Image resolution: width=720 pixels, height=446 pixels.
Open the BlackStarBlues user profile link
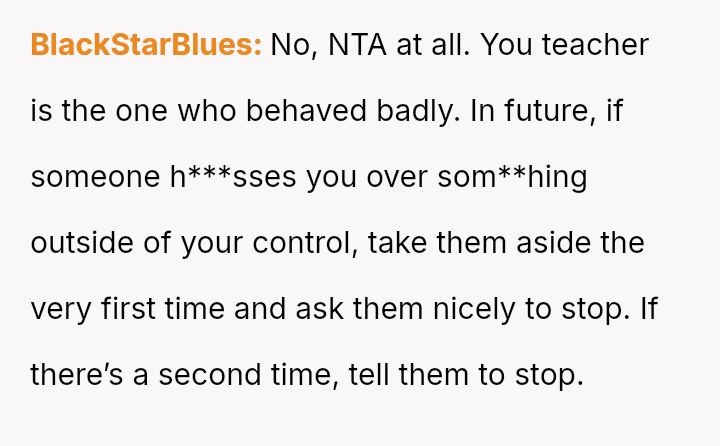pos(146,45)
